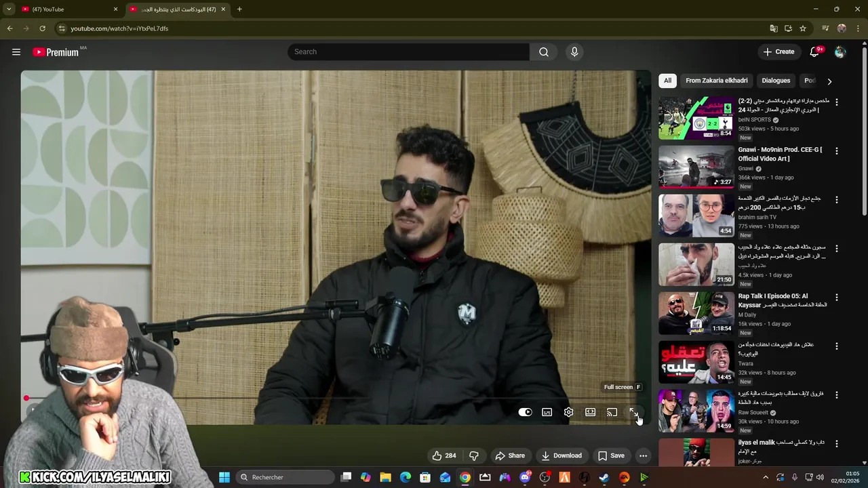Save video to a playlist

pyautogui.click(x=611, y=455)
